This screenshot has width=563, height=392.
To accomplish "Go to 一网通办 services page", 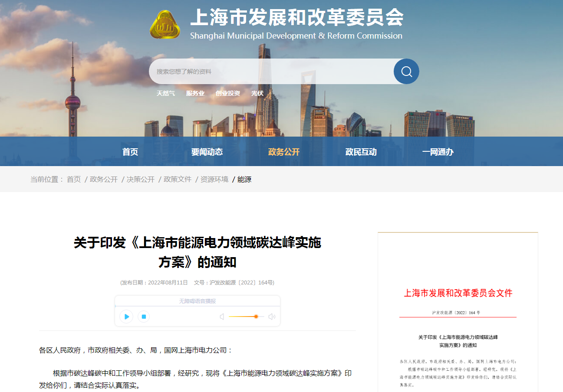I will [438, 151].
